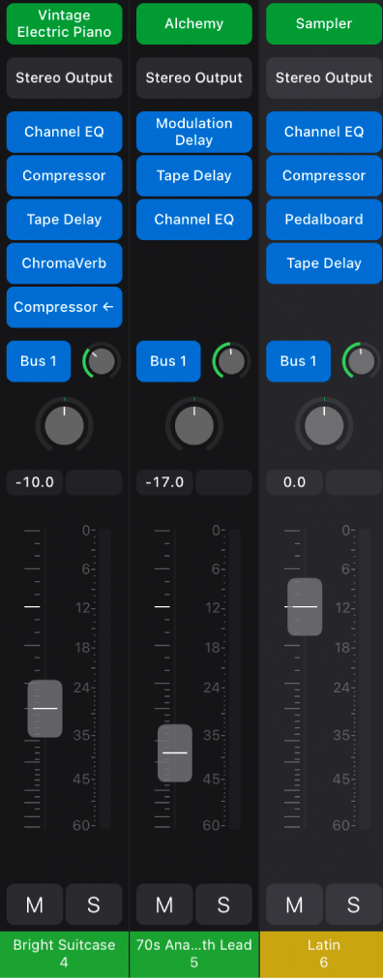383x980 pixels.
Task: Solo the Bright Suitcase channel
Action: click(94, 904)
